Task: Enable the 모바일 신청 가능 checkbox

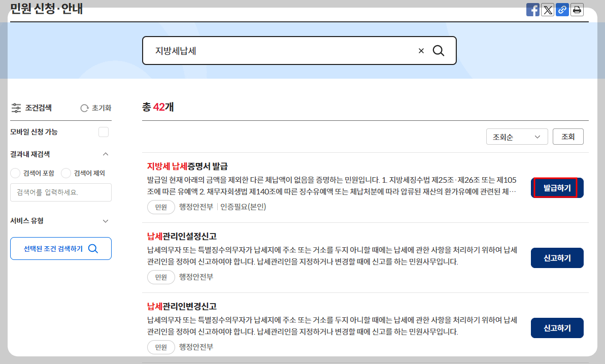Action: tap(103, 131)
